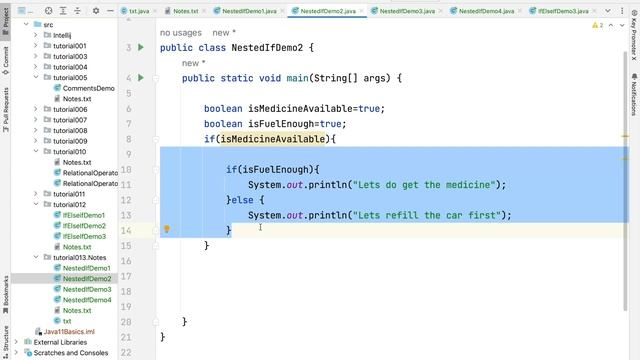Go to previous highlighted error arrow
640x360 pixels.
[x=611, y=25]
